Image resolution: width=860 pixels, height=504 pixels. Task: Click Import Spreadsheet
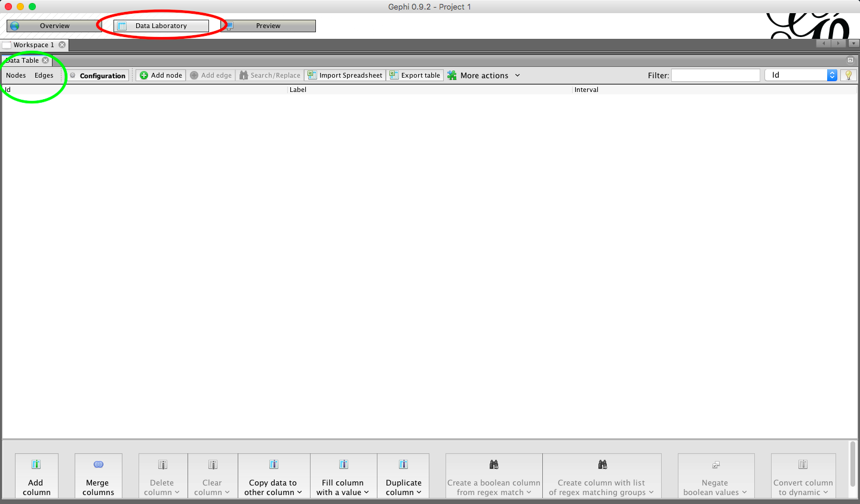(345, 75)
